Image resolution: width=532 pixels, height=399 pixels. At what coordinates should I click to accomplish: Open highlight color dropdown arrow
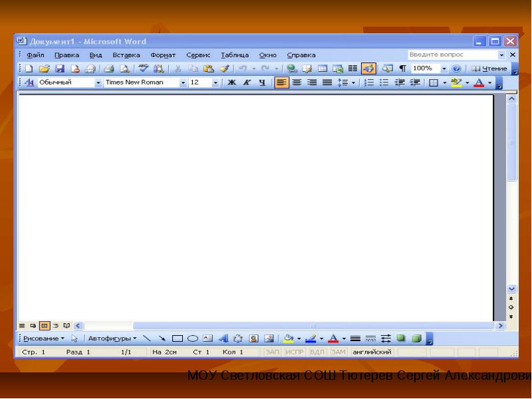pyautogui.click(x=467, y=82)
